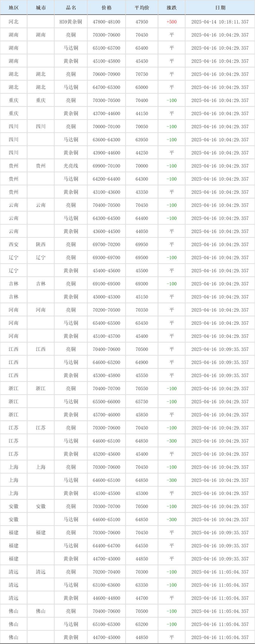This screenshot has height=644, width=255.
Task: Click 上海 in the 城市 column
Action: 41,467
